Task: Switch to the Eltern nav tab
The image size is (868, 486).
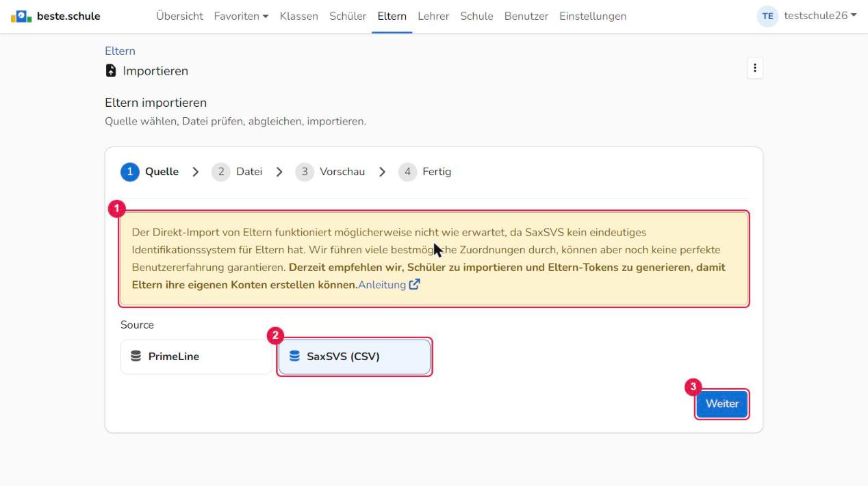Action: [x=392, y=16]
